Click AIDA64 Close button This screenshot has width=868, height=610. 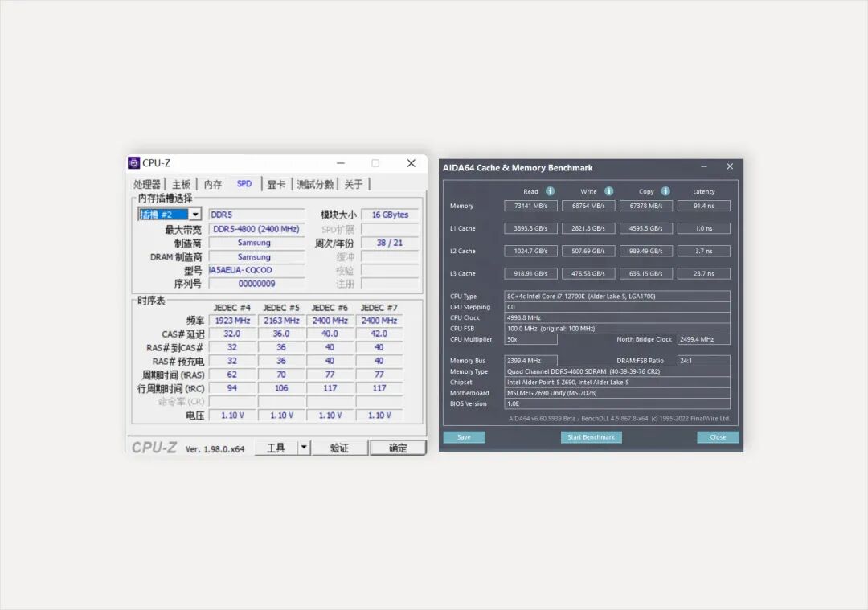(718, 436)
